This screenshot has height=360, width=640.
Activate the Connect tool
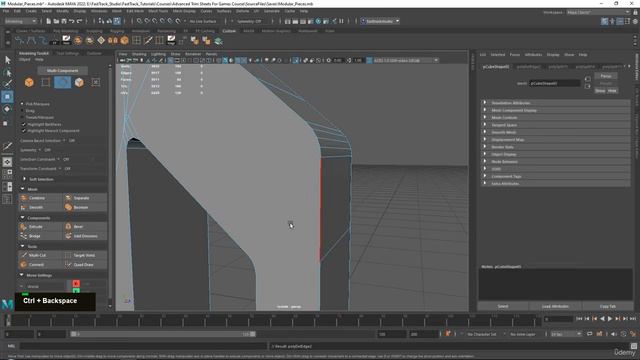[x=41, y=264]
